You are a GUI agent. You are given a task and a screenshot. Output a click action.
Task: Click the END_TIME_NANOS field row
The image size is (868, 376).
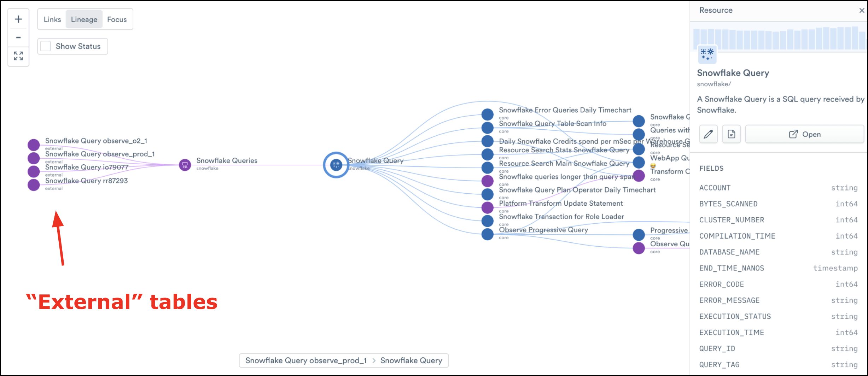click(779, 268)
